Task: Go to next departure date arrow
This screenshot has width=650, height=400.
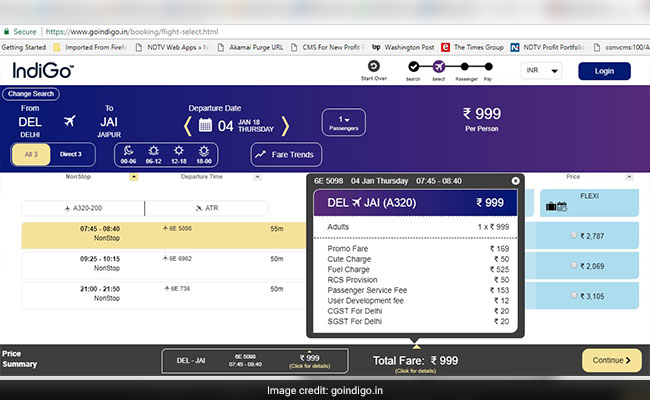Action: (x=285, y=126)
